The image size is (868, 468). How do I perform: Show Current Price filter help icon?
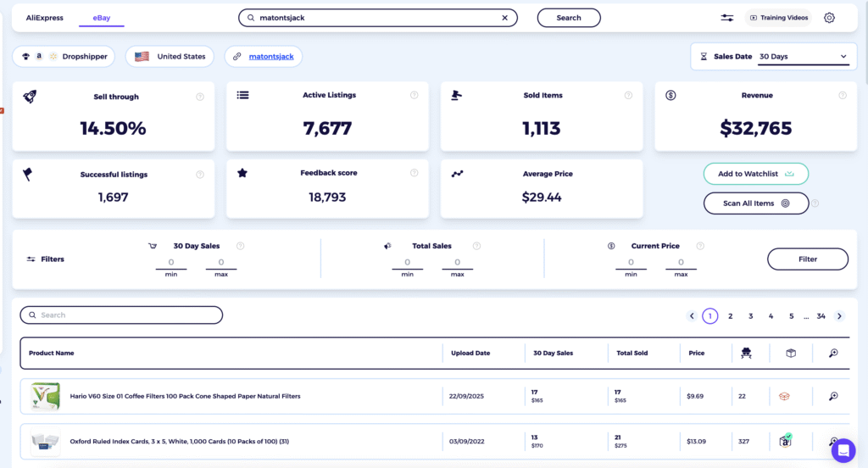[700, 246]
